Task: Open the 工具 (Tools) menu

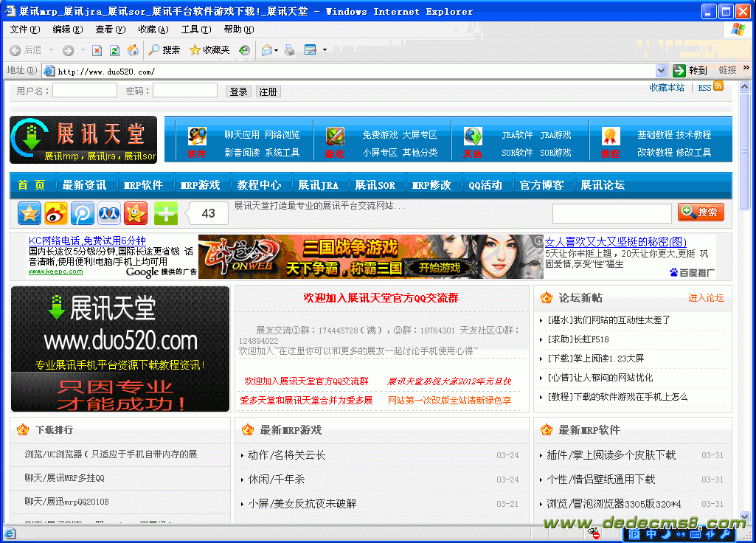Action: tap(195, 30)
